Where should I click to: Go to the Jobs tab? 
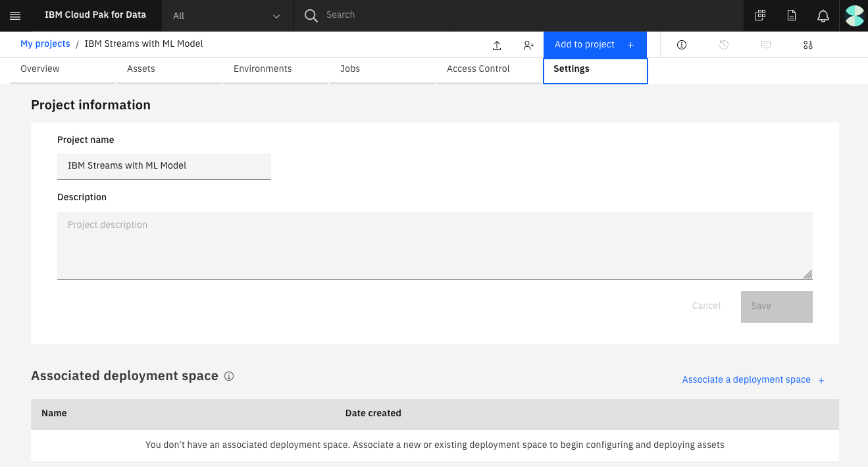pyautogui.click(x=382, y=70)
